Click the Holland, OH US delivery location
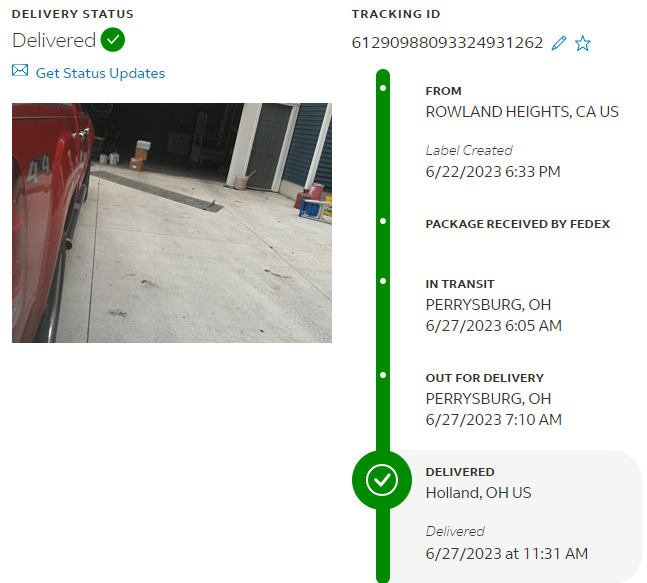The width and height of the screenshot is (647, 583). click(x=478, y=493)
